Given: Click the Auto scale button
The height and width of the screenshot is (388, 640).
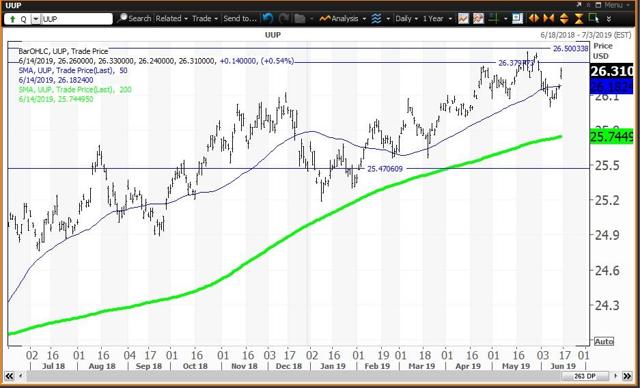Looking at the screenshot, I should [604, 341].
